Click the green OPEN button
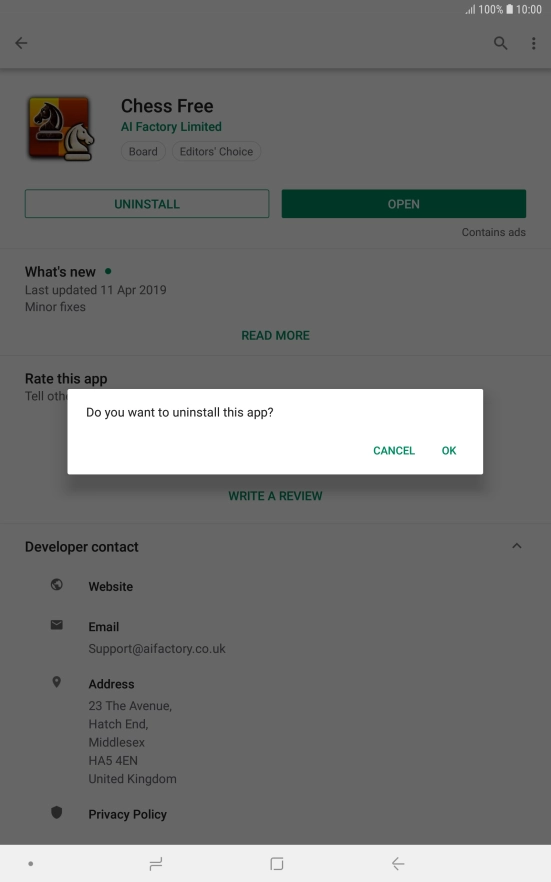The width and height of the screenshot is (551, 882). [404, 204]
